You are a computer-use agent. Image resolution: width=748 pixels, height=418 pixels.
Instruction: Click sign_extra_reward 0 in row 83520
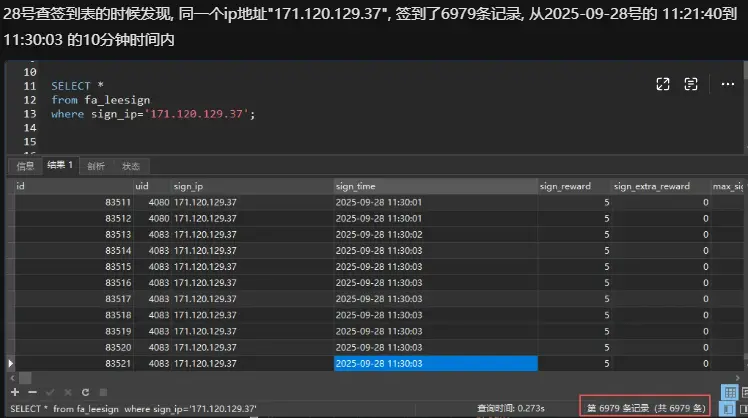(661, 347)
